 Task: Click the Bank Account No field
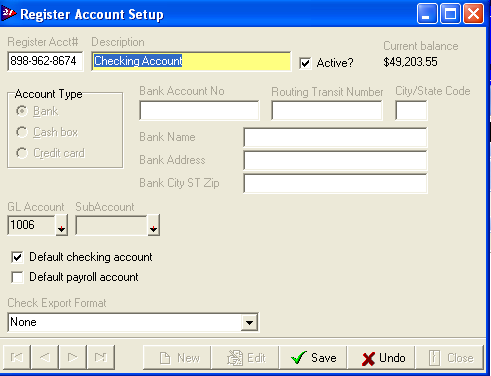[199, 110]
